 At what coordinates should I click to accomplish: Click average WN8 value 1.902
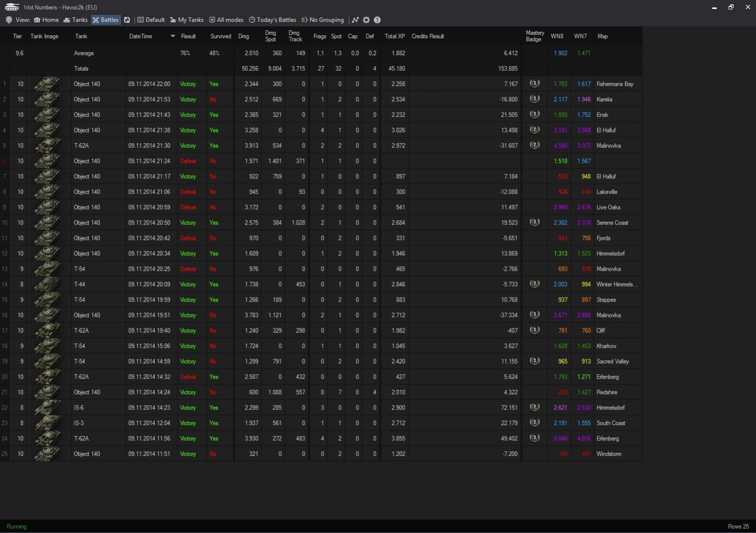click(x=560, y=53)
